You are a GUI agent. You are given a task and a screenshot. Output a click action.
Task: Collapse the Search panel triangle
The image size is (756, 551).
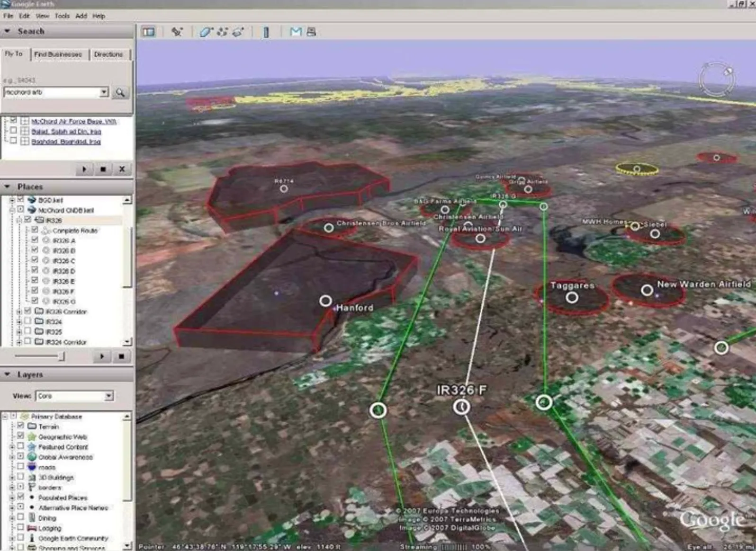pos(7,31)
